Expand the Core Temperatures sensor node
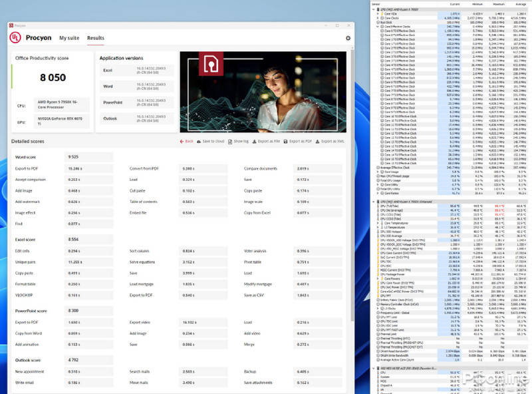The width and height of the screenshot is (532, 394). pyautogui.click(x=378, y=224)
